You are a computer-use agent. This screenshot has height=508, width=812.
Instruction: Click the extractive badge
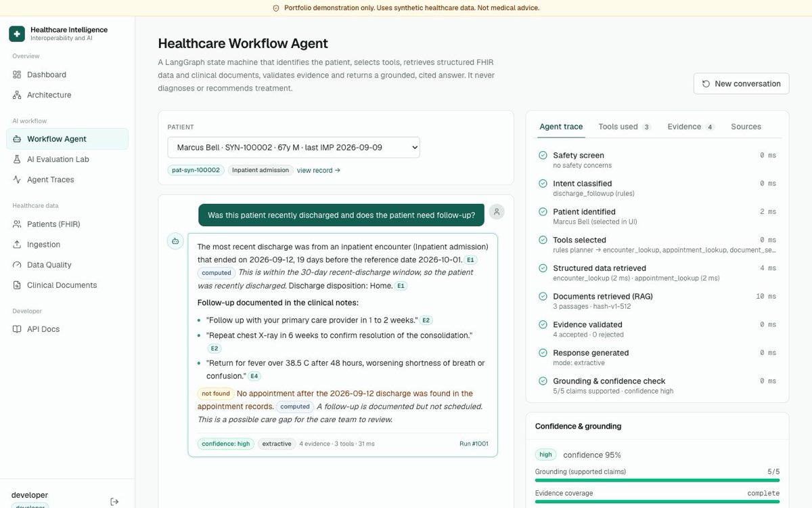pos(277,444)
